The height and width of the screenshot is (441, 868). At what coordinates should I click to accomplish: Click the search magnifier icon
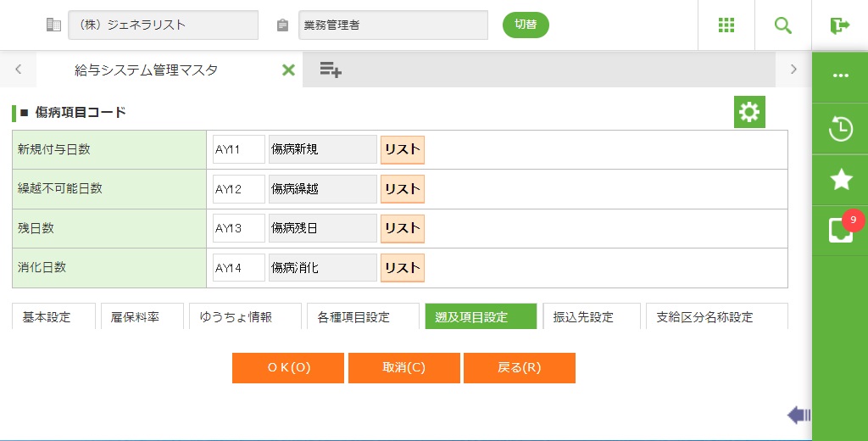[x=782, y=25]
